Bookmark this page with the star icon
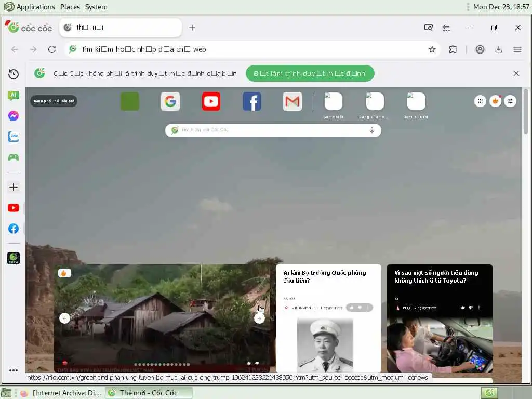532x399 pixels. (x=432, y=49)
